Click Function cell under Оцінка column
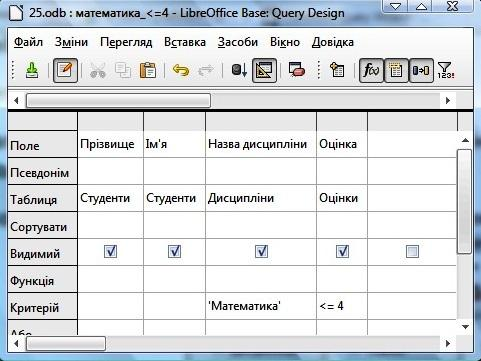The width and height of the screenshot is (481, 361). [x=342, y=279]
